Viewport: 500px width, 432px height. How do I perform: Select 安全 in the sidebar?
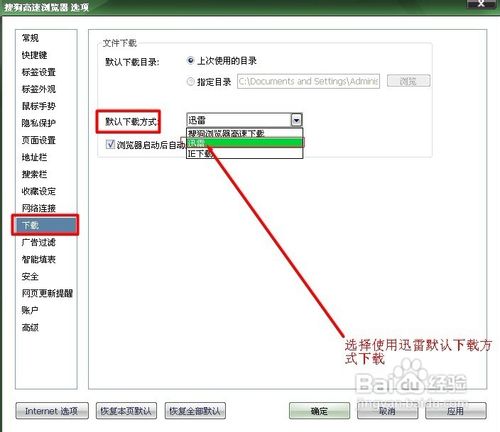(30, 276)
